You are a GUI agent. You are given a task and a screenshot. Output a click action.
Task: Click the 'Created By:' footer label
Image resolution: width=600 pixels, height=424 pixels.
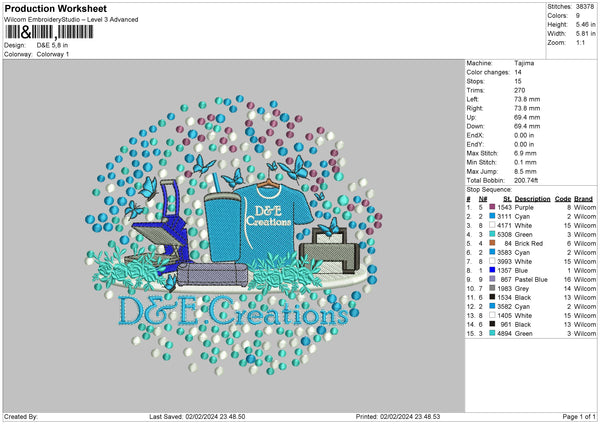click(21, 416)
